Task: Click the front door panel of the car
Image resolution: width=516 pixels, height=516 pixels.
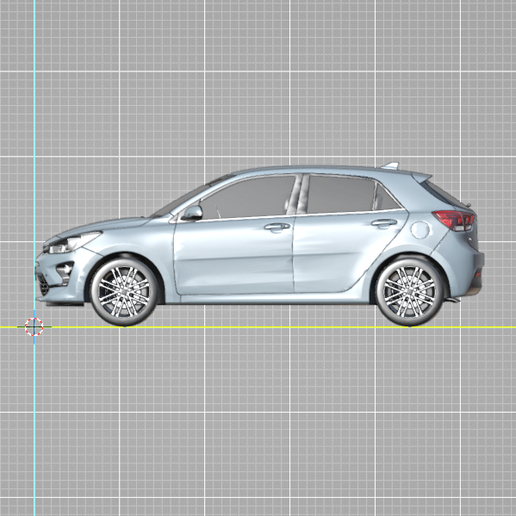Action: tap(233, 255)
